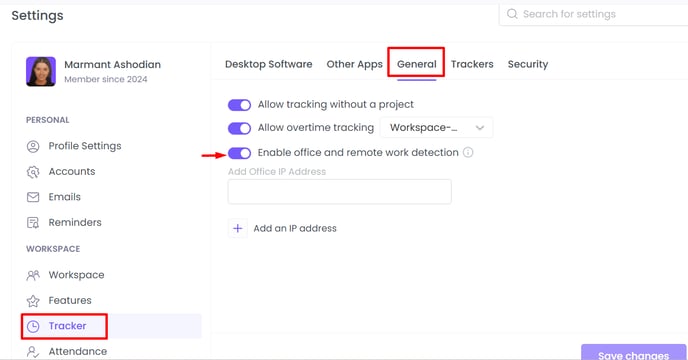The height and width of the screenshot is (360, 688).
Task: Click Allow tracking without a project label
Action: click(x=336, y=104)
